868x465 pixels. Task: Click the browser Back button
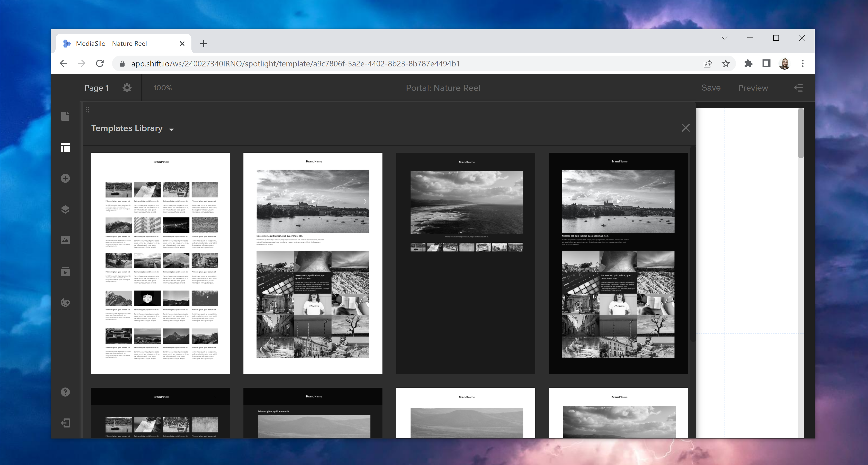64,64
